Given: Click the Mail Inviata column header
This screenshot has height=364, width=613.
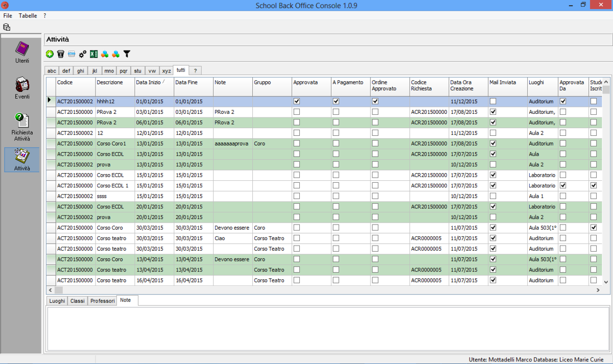Looking at the screenshot, I should 508,86.
